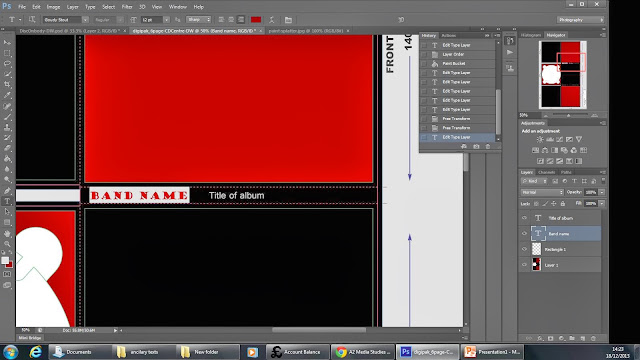This screenshot has width=640, height=360.
Task: Open Type tool preset picker arrow
Action: 20,20
